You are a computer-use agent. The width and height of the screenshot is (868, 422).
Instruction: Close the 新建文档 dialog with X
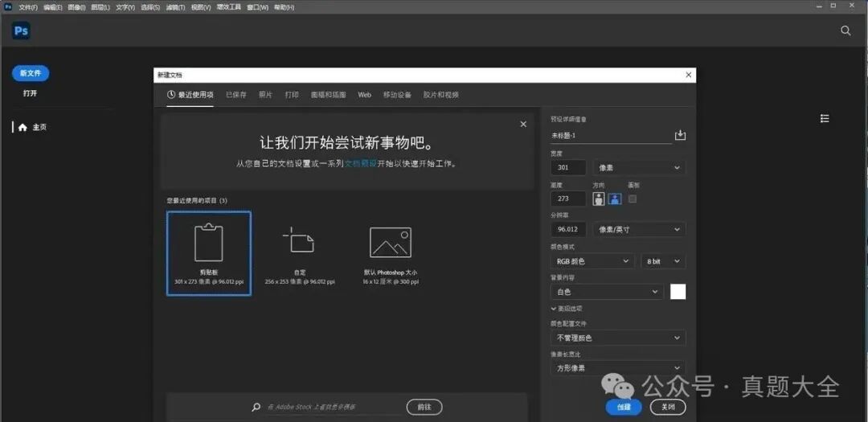click(688, 75)
